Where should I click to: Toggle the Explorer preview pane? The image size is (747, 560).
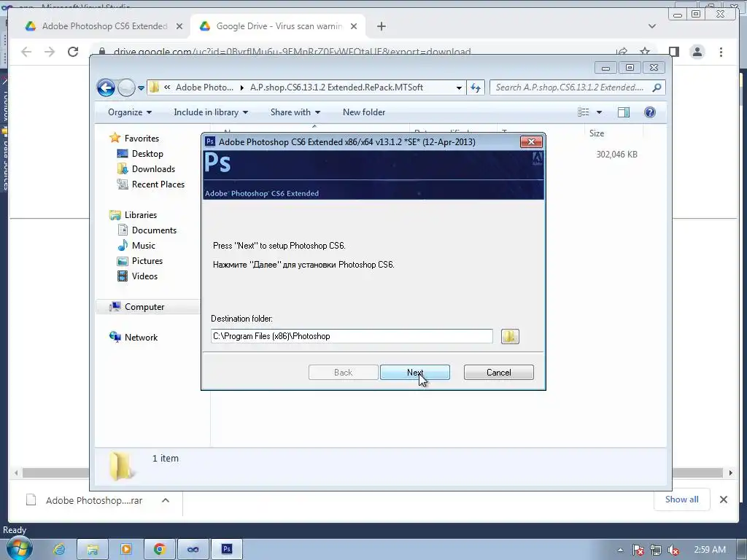tap(624, 112)
